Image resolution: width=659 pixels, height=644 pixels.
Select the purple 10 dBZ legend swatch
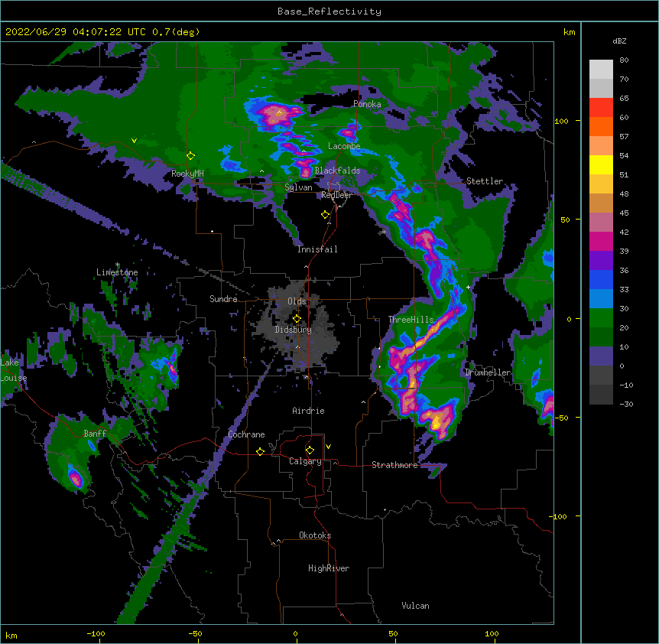click(x=601, y=356)
